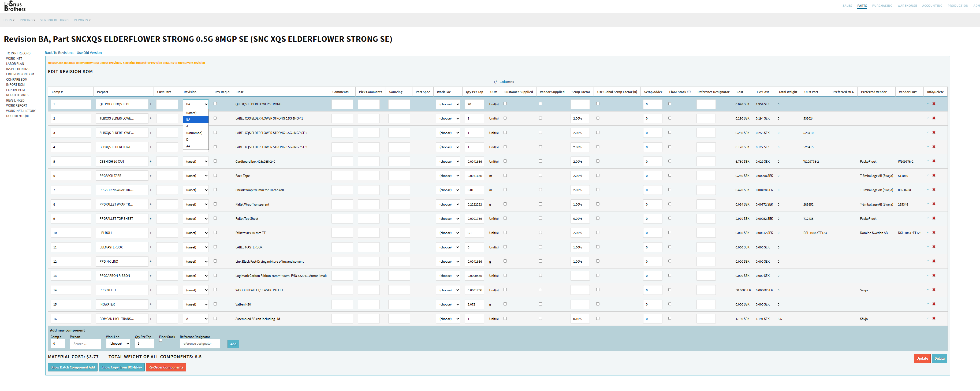980x391 pixels.
Task: Open Revision dropdown for PPGCARBON RIBBON
Action: tap(196, 276)
